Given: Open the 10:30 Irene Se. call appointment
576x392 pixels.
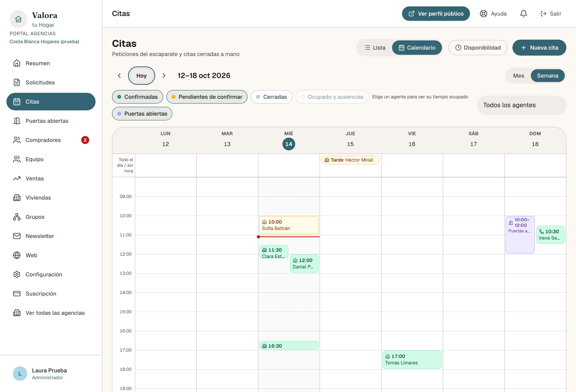Looking at the screenshot, I should click(x=550, y=235).
